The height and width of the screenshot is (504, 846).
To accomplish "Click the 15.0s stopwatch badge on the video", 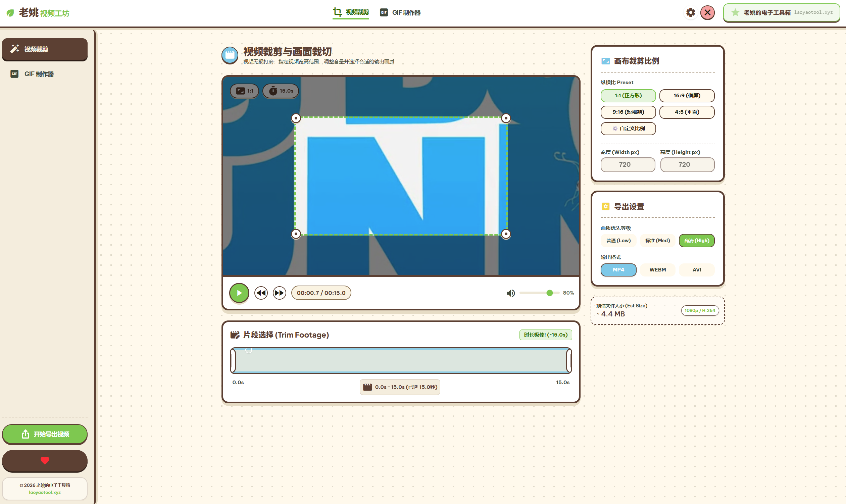I will tap(281, 91).
